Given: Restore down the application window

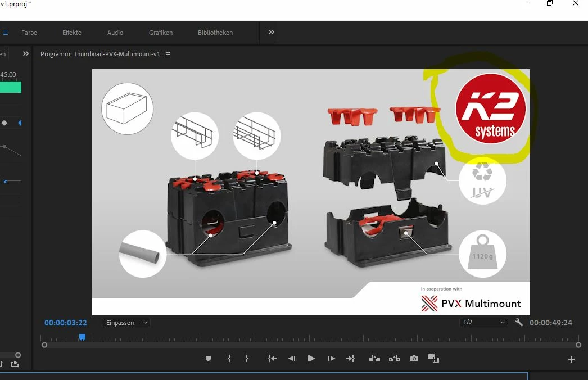Looking at the screenshot, I should click(x=550, y=3).
